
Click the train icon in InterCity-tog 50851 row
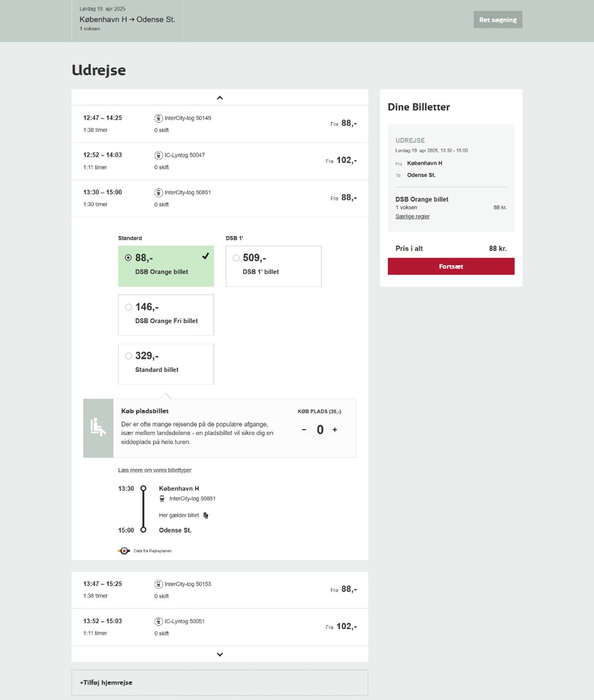click(x=159, y=192)
